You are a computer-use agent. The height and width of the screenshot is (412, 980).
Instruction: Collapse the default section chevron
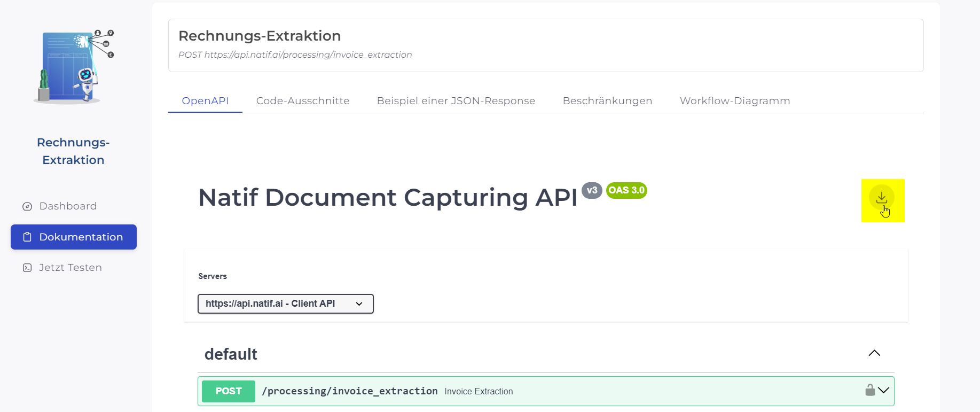[x=874, y=353]
